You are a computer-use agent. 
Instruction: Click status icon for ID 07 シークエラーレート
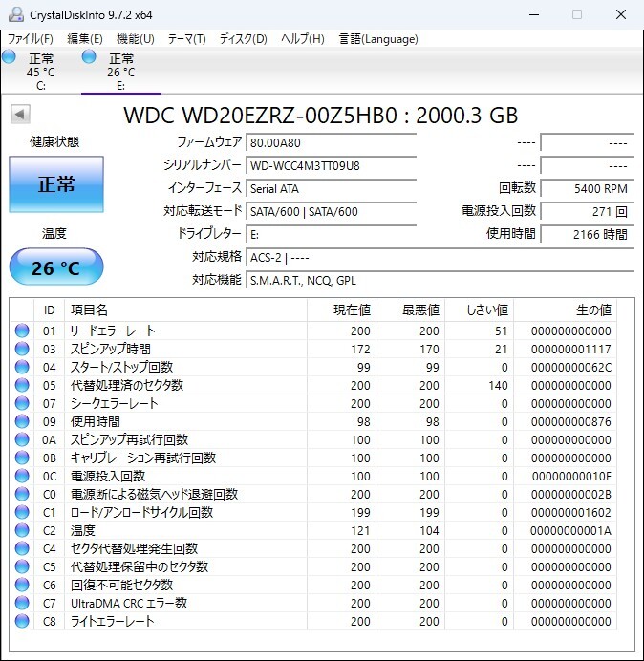coord(22,403)
